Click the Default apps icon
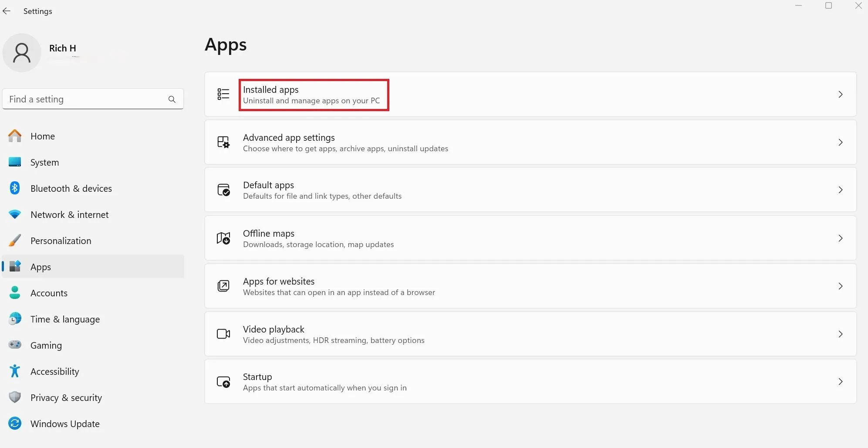This screenshot has width=868, height=448. point(223,190)
